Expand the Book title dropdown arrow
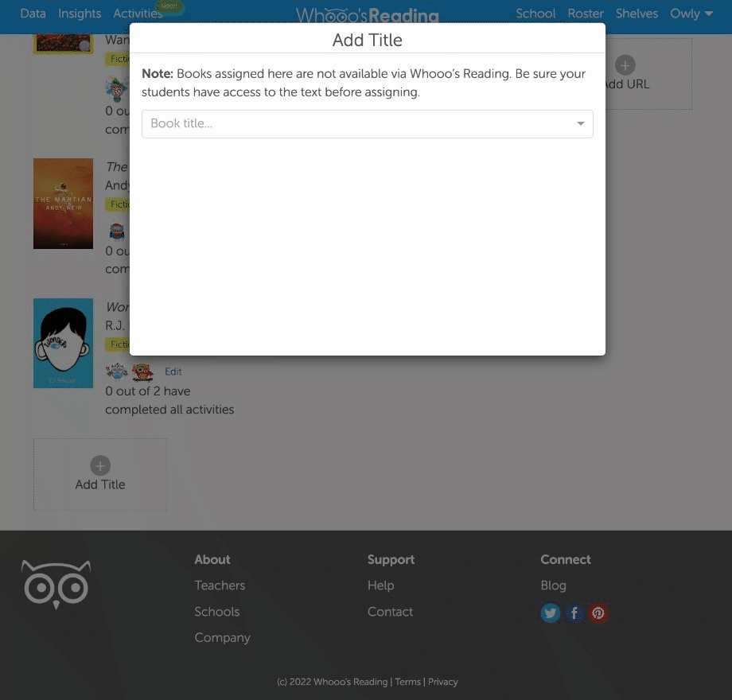 [x=580, y=123]
